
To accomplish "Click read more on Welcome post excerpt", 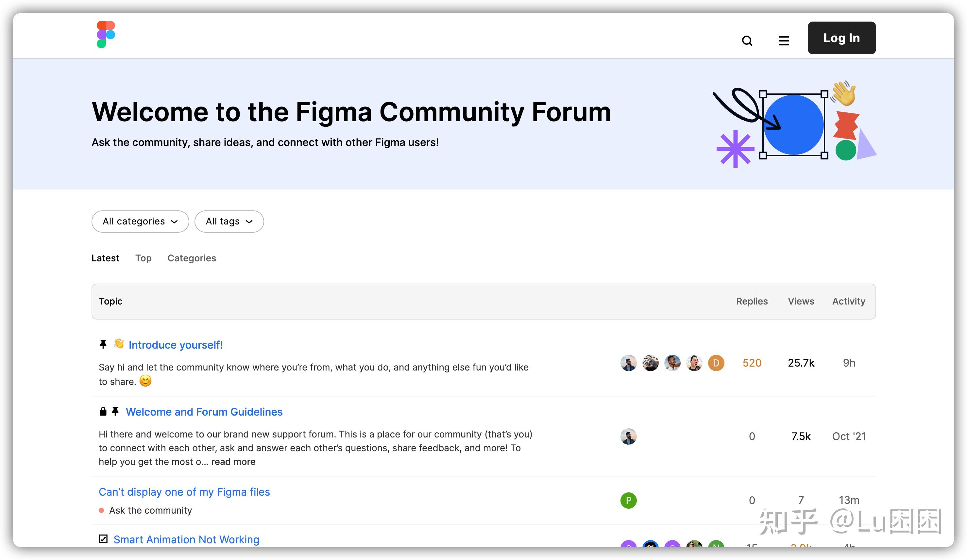I will tap(233, 462).
